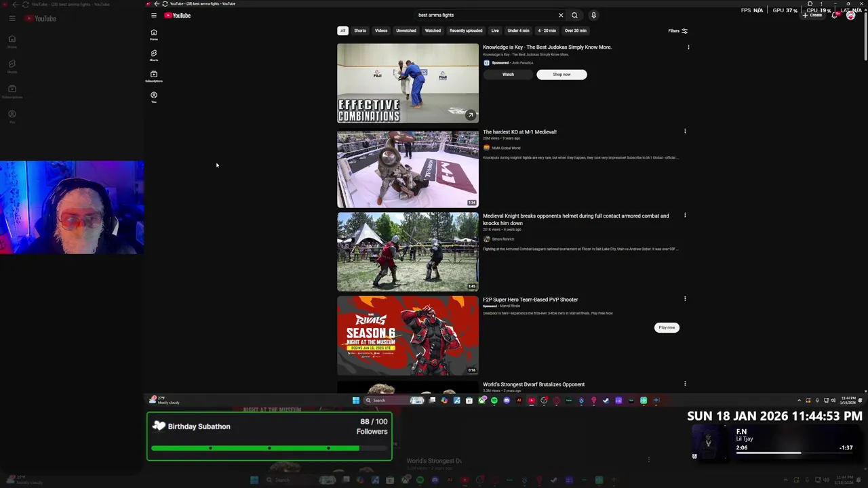The width and height of the screenshot is (868, 488).
Task: Click the Birthday Subathon follower progress bar
Action: coord(269,448)
